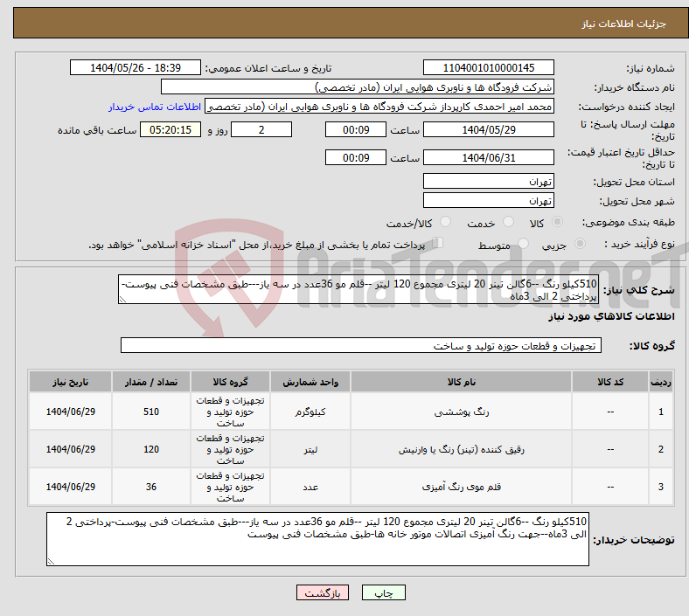Click the response deadline date 1404/05/29 field
This screenshot has height=616, width=689.
[487, 129]
